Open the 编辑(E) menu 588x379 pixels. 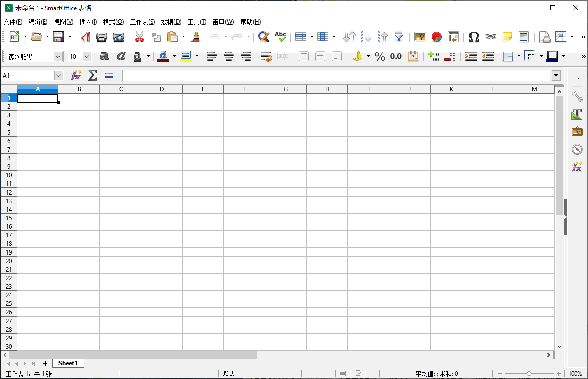click(38, 22)
